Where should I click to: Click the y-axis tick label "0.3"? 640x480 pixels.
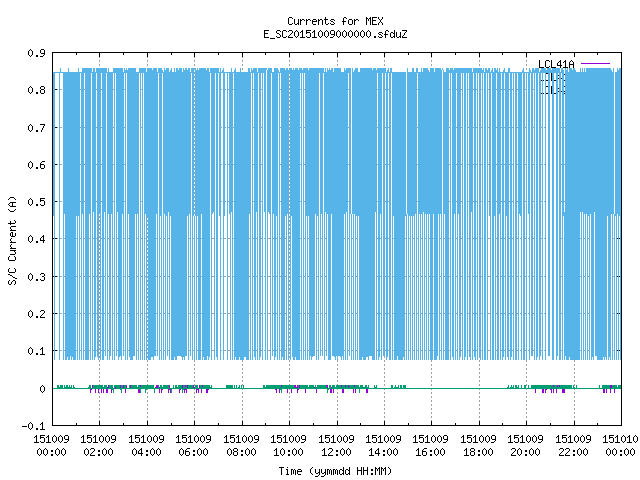tap(36, 277)
